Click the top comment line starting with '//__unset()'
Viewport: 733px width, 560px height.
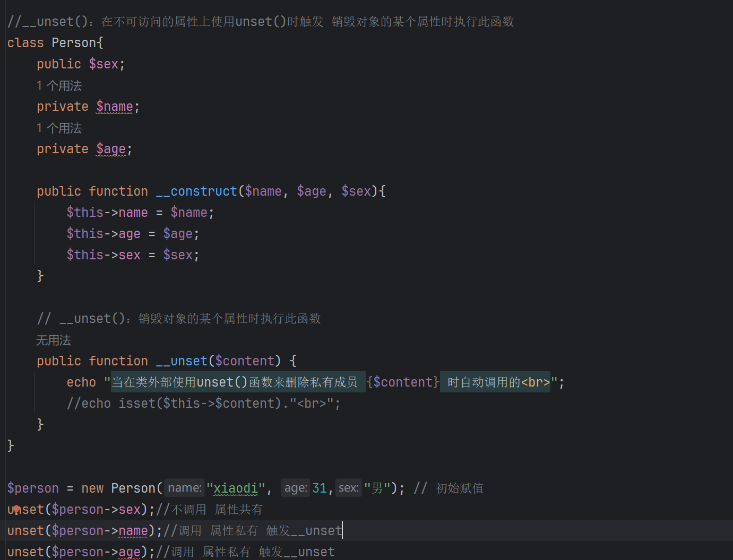coord(261,22)
